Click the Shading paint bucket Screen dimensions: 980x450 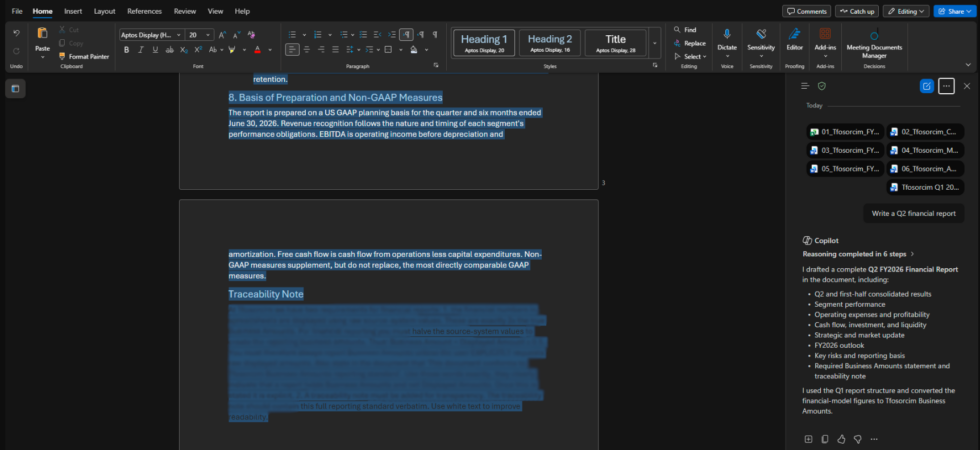pos(414,49)
